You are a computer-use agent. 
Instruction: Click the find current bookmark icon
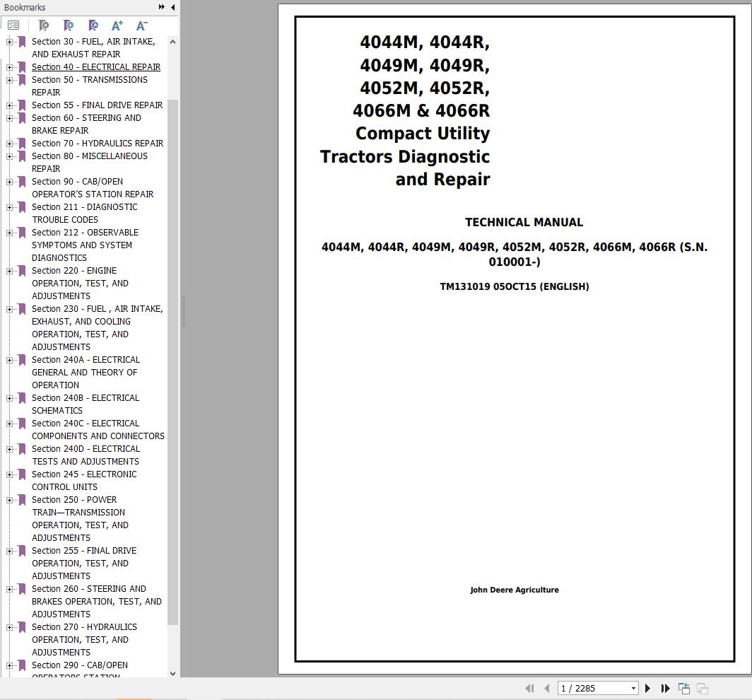click(x=93, y=25)
